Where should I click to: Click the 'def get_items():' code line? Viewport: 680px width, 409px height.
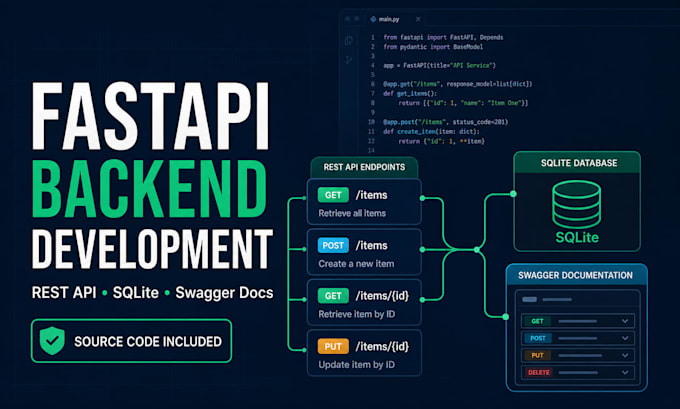(410, 94)
